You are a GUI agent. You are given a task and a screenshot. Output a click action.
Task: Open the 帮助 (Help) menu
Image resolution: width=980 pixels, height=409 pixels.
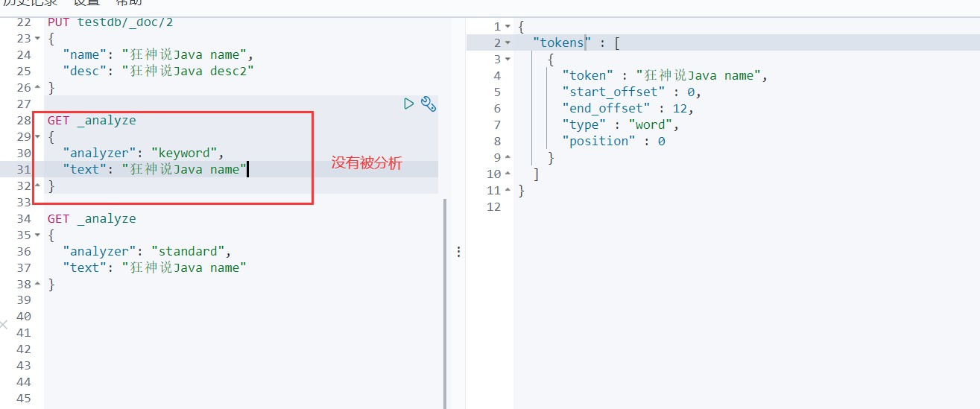[128, 3]
